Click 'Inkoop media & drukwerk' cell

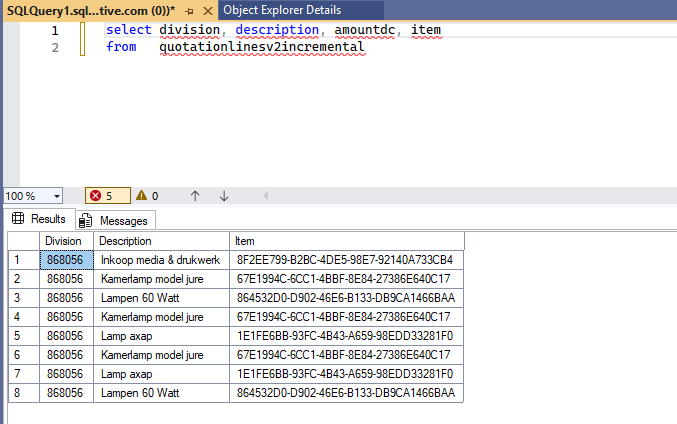(161, 260)
